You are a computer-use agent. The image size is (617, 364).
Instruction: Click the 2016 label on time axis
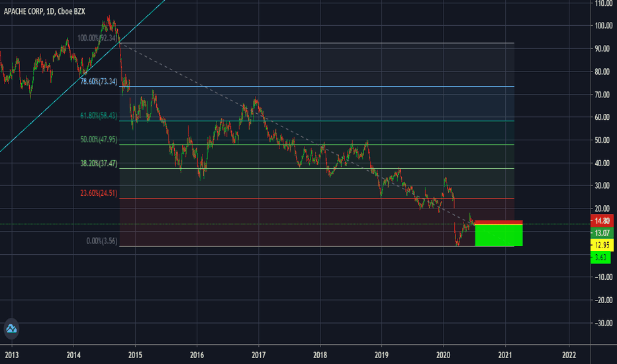[197, 355]
